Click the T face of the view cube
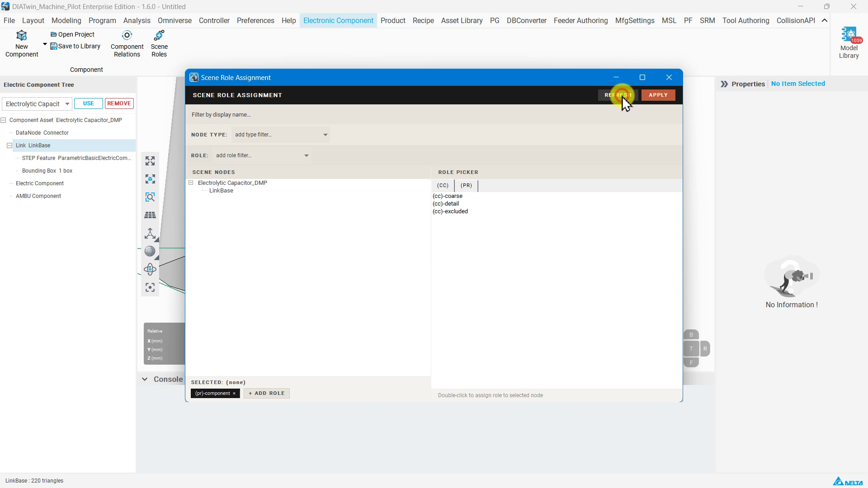The width and height of the screenshot is (868, 488). pyautogui.click(x=691, y=349)
